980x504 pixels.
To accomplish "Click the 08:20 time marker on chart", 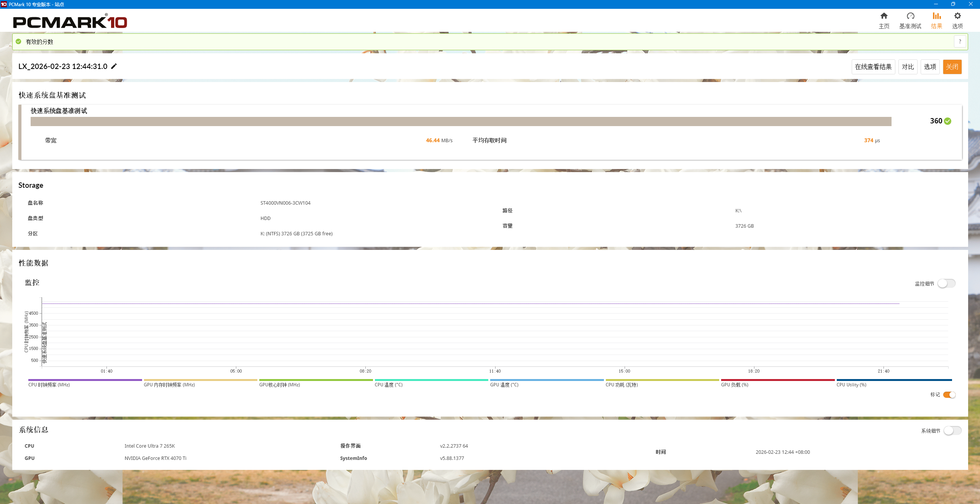I will 365,371.
